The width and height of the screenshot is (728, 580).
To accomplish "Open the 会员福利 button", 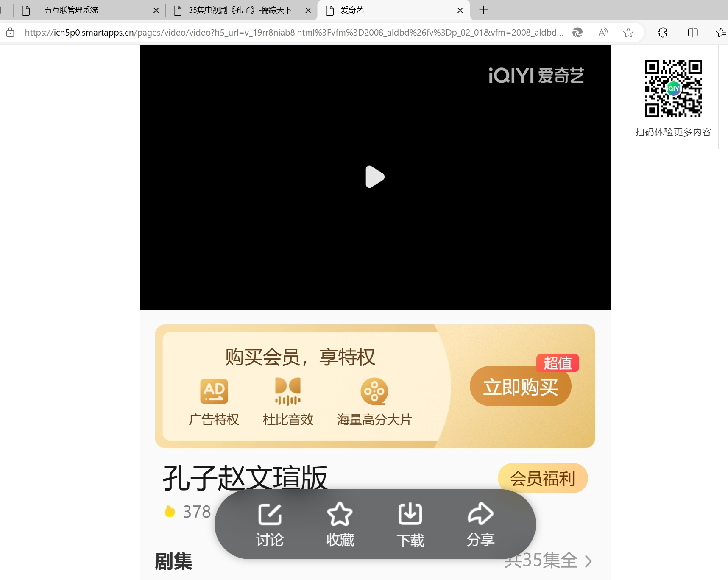I will click(543, 478).
